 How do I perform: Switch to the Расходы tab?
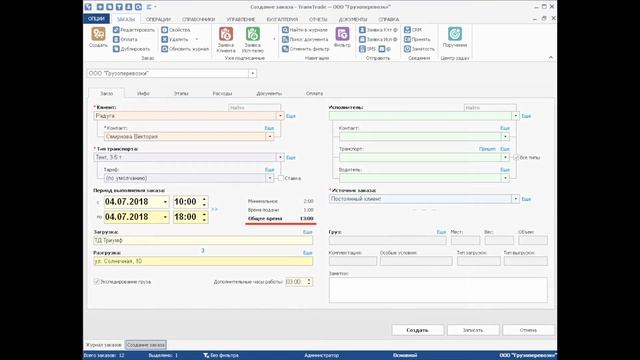click(222, 93)
